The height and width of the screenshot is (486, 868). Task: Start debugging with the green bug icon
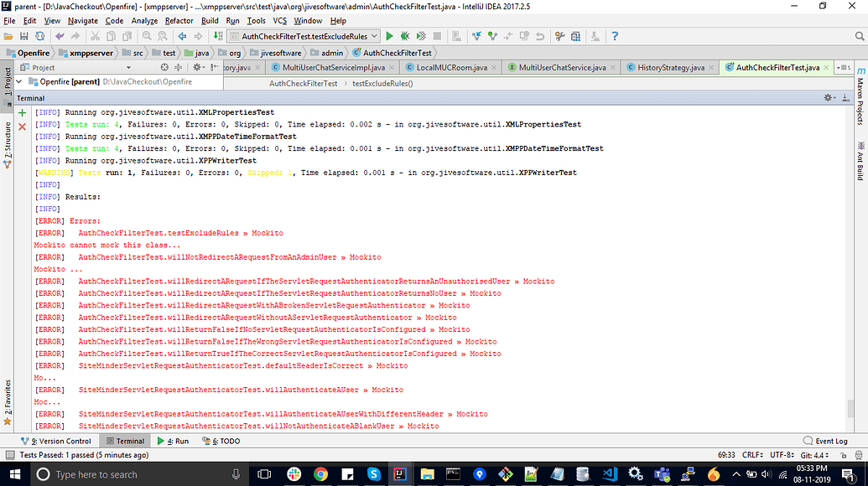tap(405, 36)
